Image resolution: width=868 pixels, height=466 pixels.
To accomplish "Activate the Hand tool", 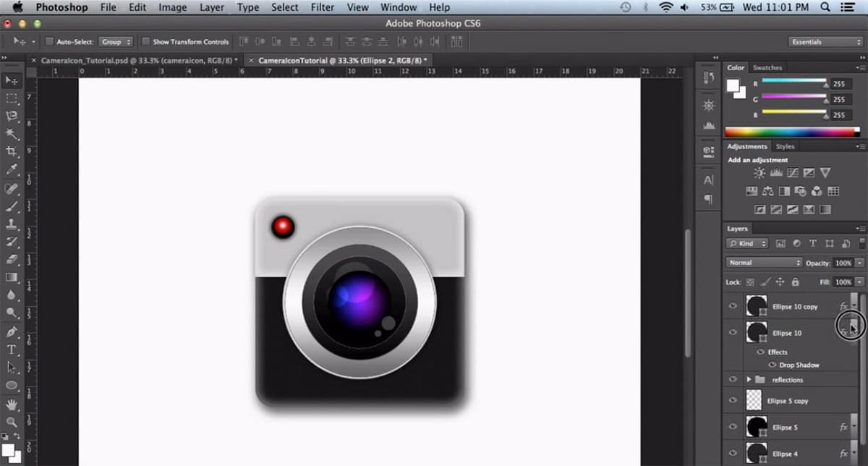I will coord(12,404).
